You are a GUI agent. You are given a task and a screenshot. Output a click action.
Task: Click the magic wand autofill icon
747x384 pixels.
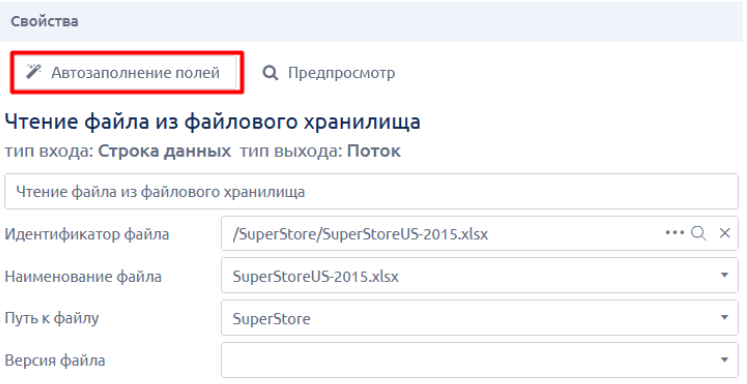coord(33,72)
